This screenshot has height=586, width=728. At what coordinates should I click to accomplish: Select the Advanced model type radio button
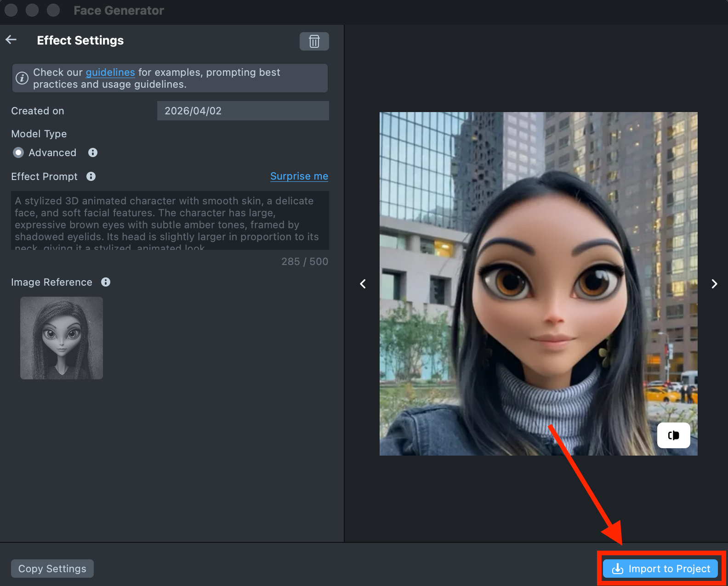pyautogui.click(x=18, y=152)
